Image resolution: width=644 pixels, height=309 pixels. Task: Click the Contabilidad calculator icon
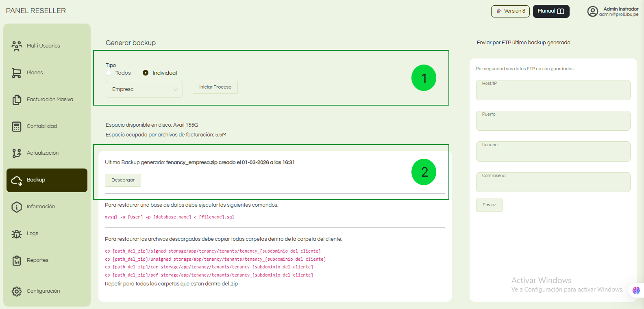pyautogui.click(x=17, y=126)
